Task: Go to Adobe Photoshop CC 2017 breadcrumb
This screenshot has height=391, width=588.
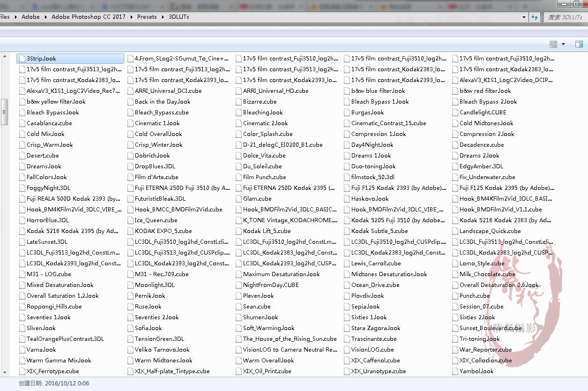Action: click(89, 17)
